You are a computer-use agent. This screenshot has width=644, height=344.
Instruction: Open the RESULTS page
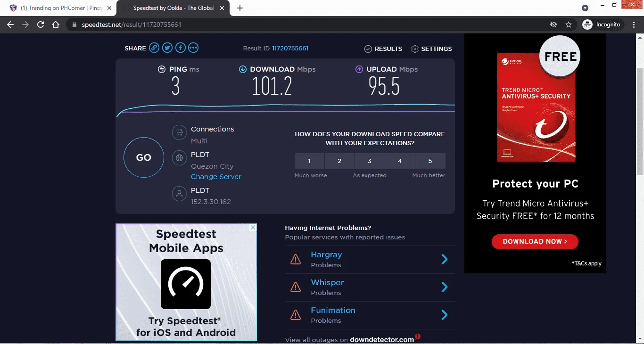click(383, 49)
